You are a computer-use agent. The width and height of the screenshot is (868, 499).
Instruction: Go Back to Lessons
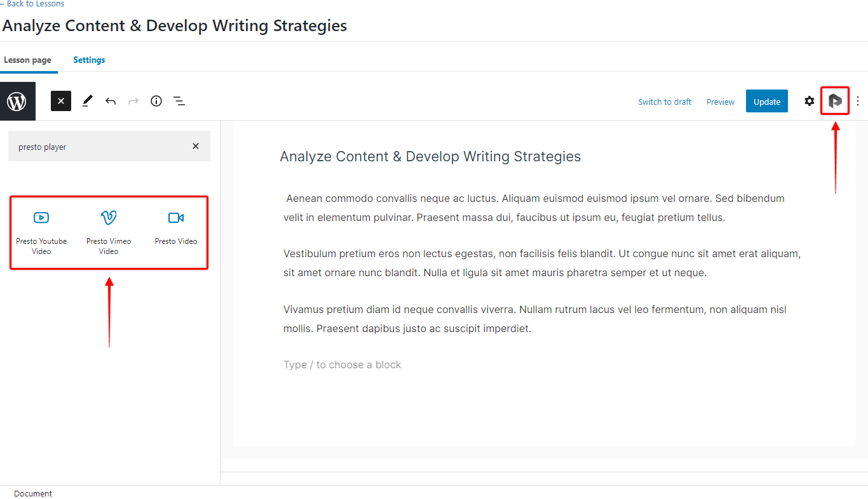click(x=32, y=4)
